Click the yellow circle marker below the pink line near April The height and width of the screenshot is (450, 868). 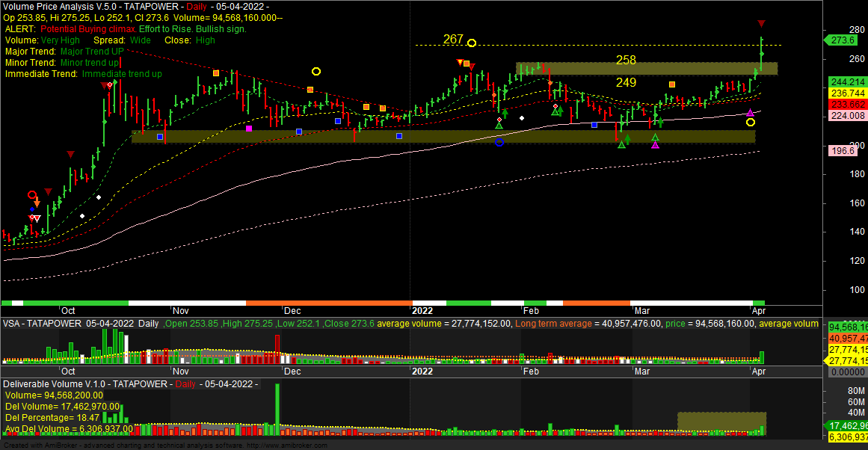tap(751, 123)
